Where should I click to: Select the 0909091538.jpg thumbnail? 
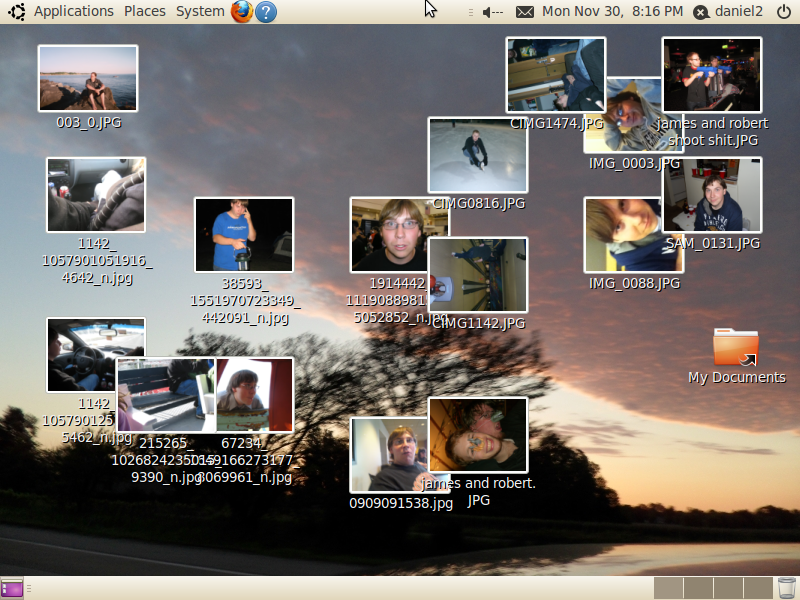coord(388,455)
